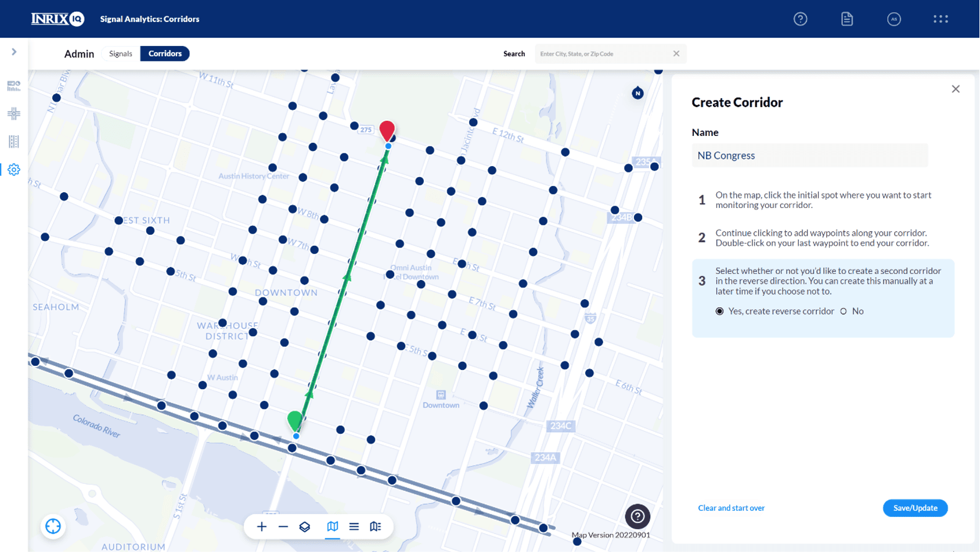Viewport: 980px width, 553px height.
Task: Select the No radio option
Action: [844, 311]
